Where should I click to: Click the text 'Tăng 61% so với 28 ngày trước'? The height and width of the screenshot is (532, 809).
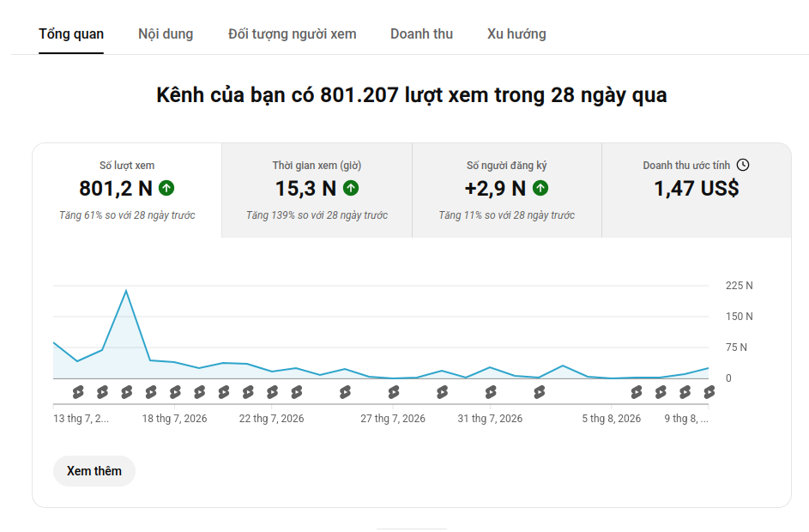pos(127,215)
